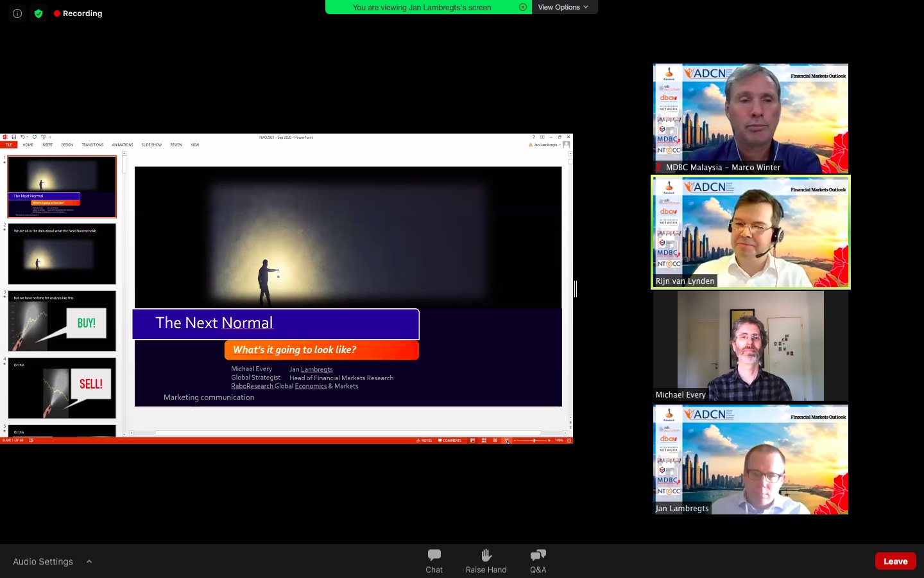Open the red FILE tab
This screenshot has height=578, width=924.
pos(9,144)
